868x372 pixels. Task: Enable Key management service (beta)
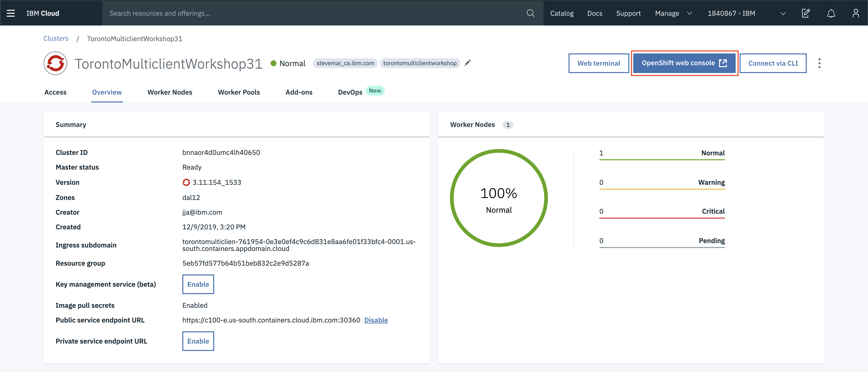(198, 284)
